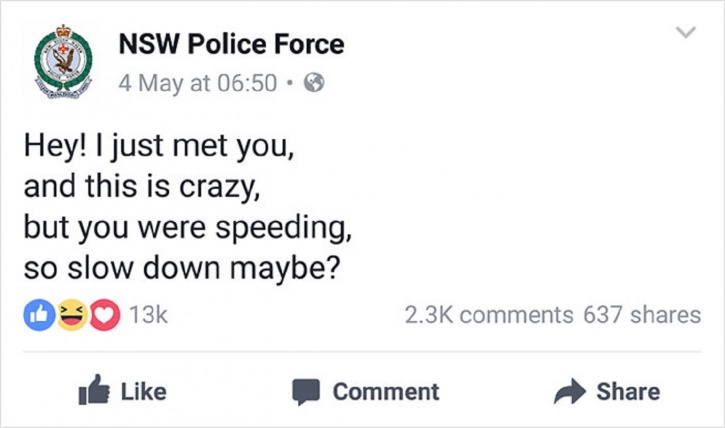This screenshot has height=428, width=725.
Task: Click the Comment button label
Action: 386,391
